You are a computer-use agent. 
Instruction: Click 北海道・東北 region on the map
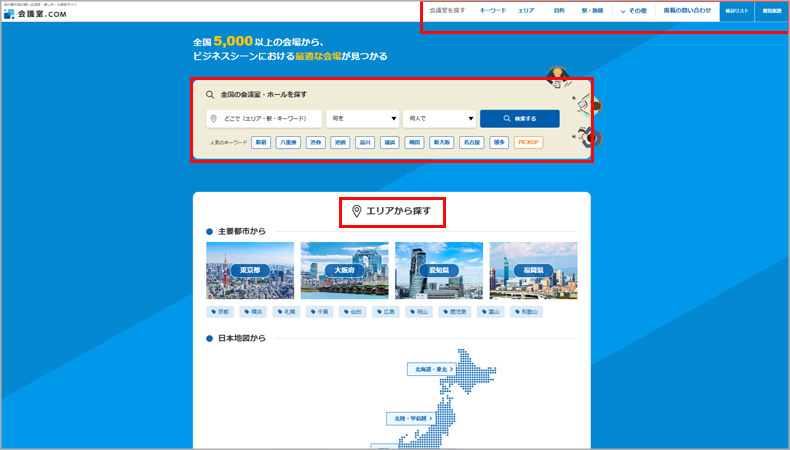(431, 369)
